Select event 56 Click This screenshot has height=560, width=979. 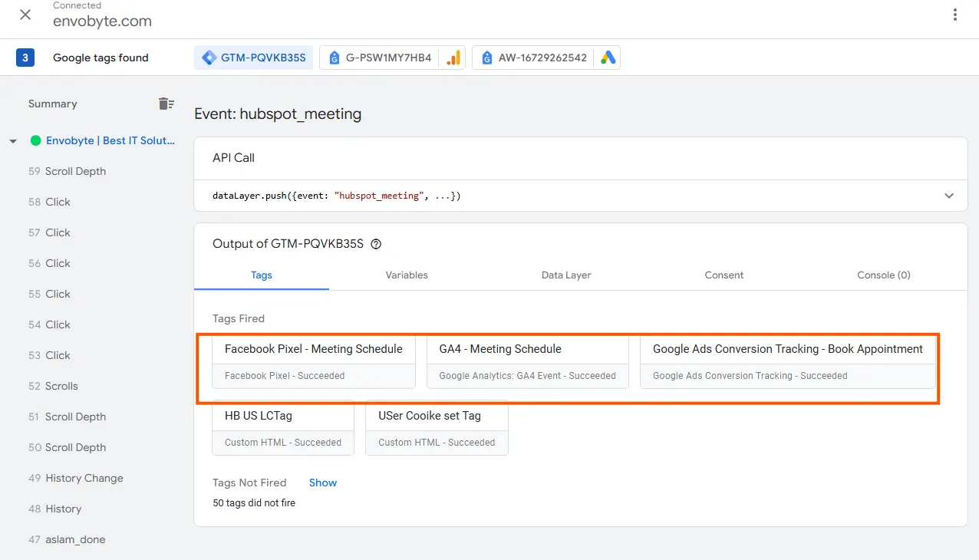(x=49, y=263)
